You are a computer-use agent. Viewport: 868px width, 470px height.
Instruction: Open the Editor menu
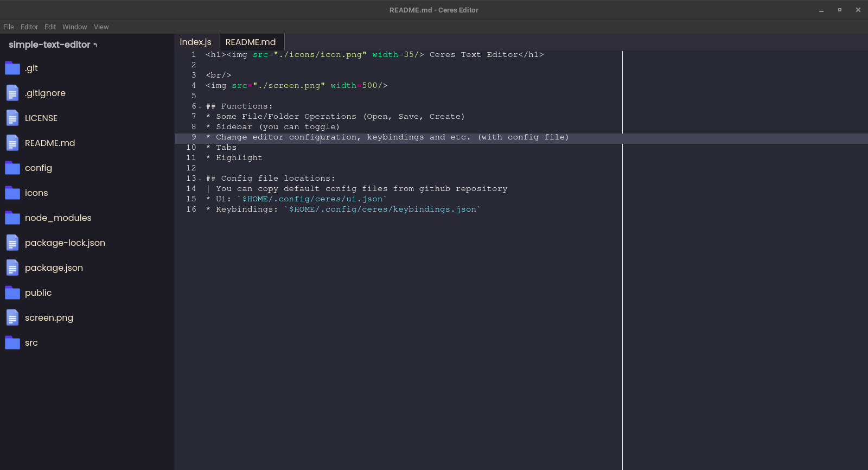click(29, 27)
